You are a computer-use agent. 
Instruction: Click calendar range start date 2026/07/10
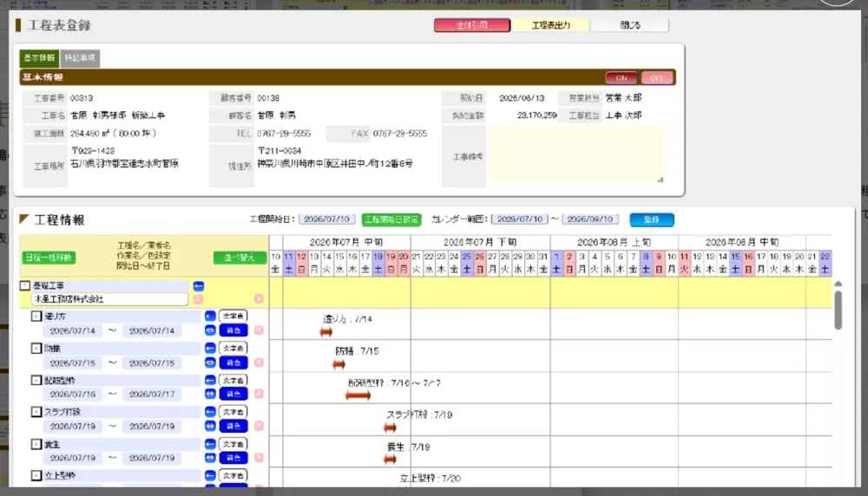coord(520,219)
